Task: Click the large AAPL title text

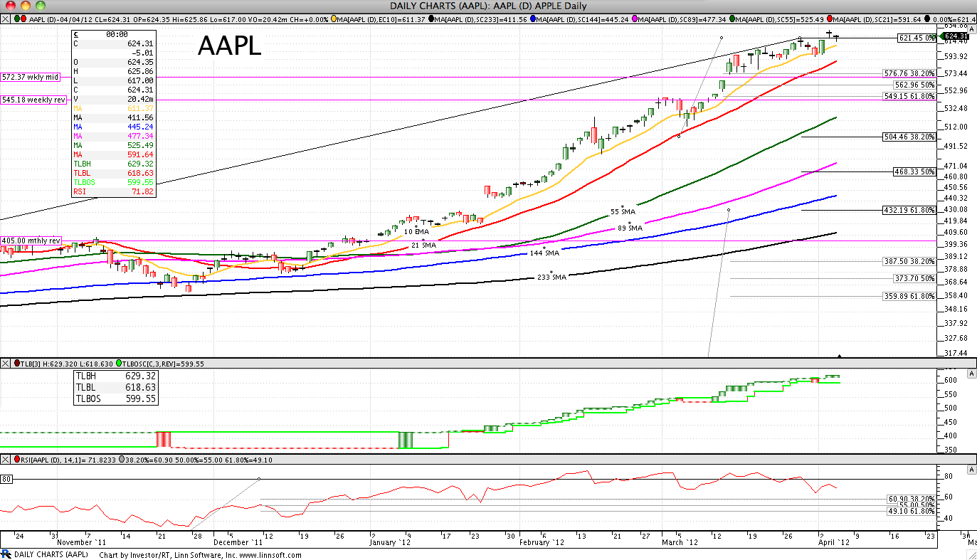Action: (x=229, y=46)
